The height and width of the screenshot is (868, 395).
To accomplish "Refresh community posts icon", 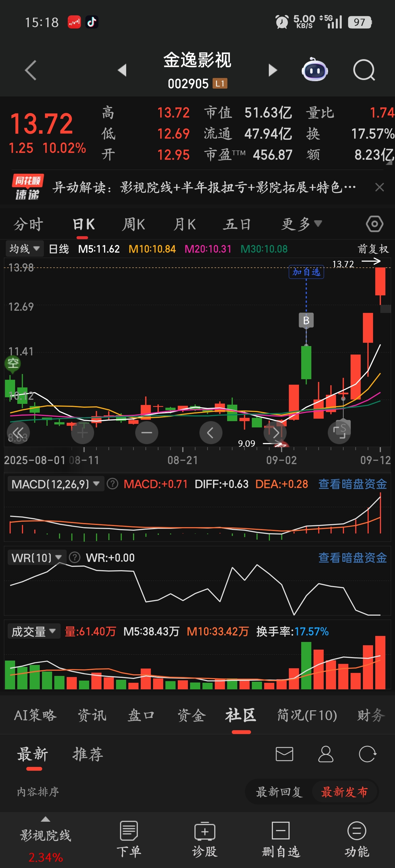I will pos(367,754).
